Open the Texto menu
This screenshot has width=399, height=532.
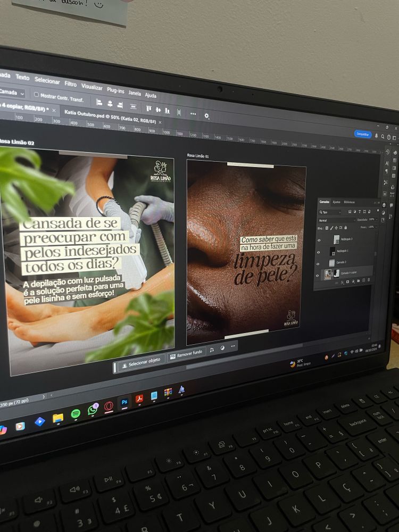pyautogui.click(x=22, y=77)
